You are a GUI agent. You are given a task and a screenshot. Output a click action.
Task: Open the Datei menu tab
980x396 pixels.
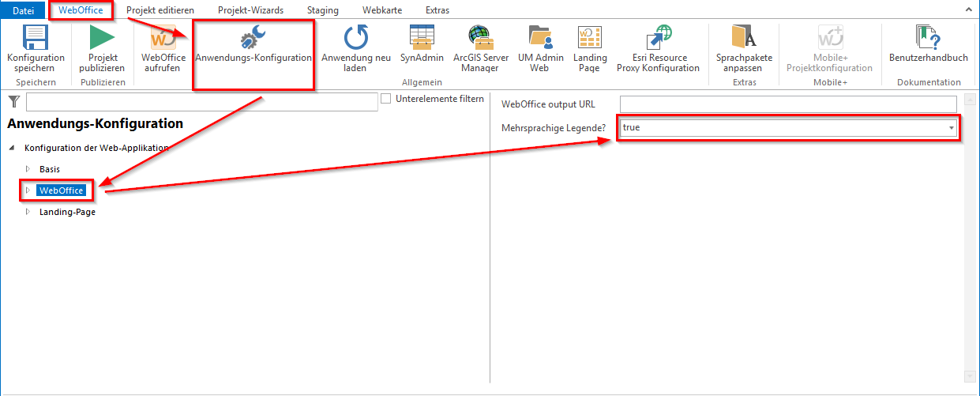click(23, 10)
